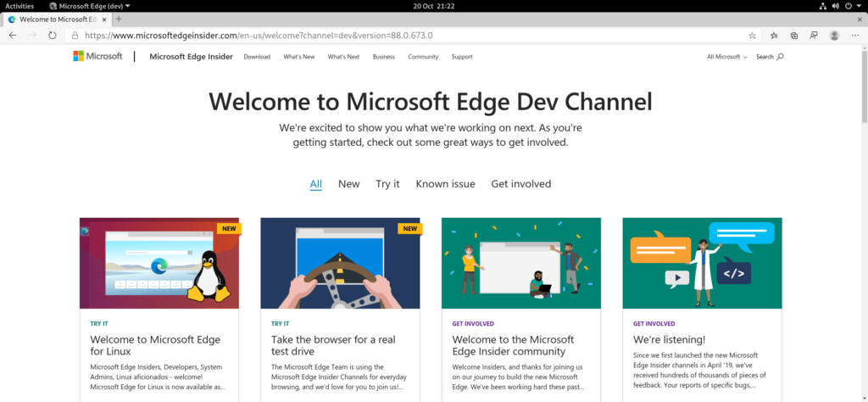The image size is (868, 402).
Task: Open the Favorites list icon in toolbar
Action: (x=774, y=36)
